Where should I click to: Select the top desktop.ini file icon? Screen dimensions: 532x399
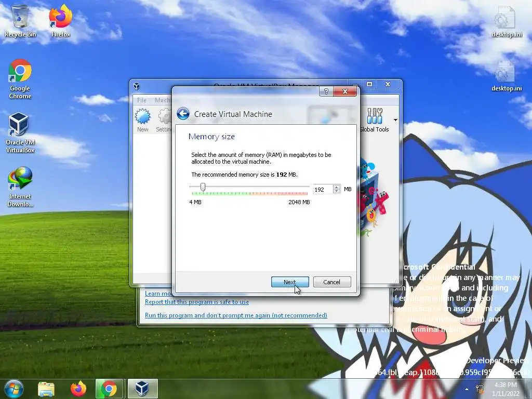click(507, 21)
